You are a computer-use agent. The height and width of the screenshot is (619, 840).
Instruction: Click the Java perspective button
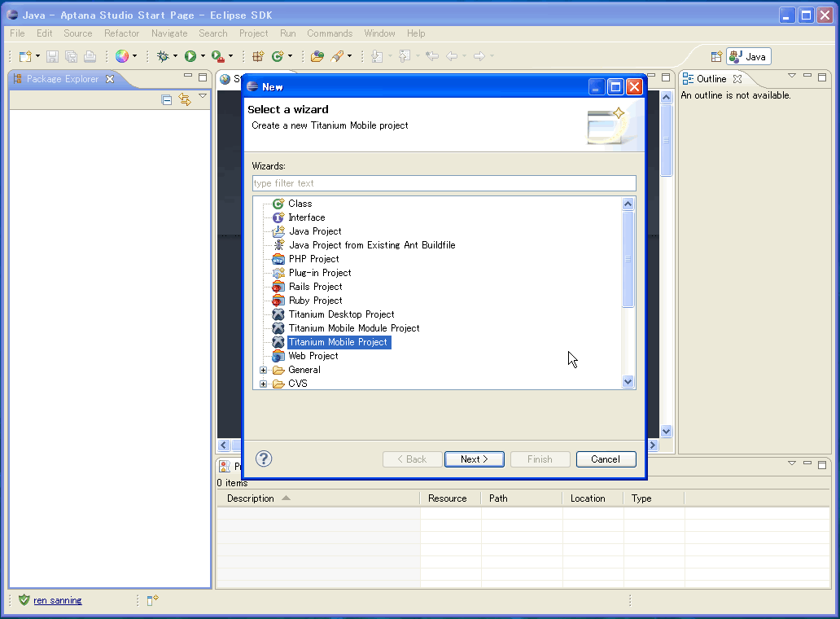[748, 57]
